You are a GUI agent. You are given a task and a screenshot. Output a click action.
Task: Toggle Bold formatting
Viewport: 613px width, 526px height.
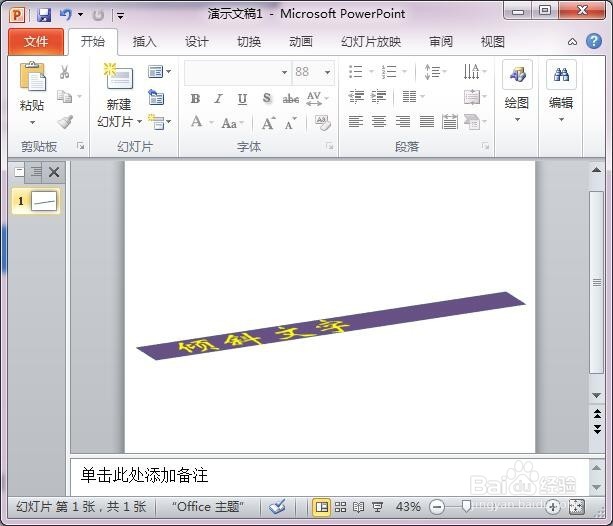pos(195,99)
